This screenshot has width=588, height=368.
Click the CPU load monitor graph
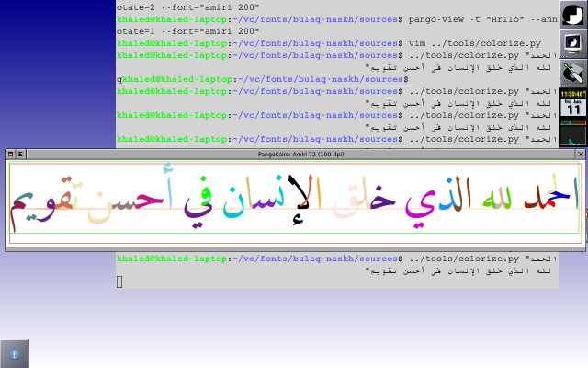point(573,133)
